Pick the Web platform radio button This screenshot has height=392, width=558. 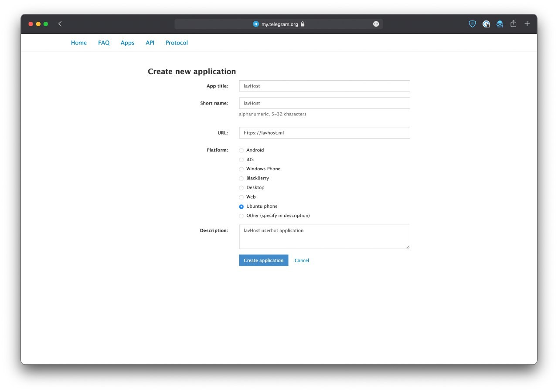click(x=242, y=197)
